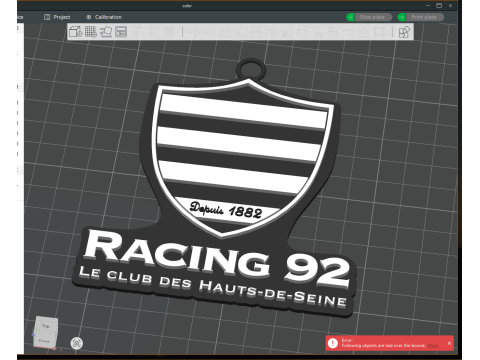Image resolution: width=480 pixels, height=360 pixels.
Task: Click the greyed Variable layer height icon
Action: coord(169,32)
